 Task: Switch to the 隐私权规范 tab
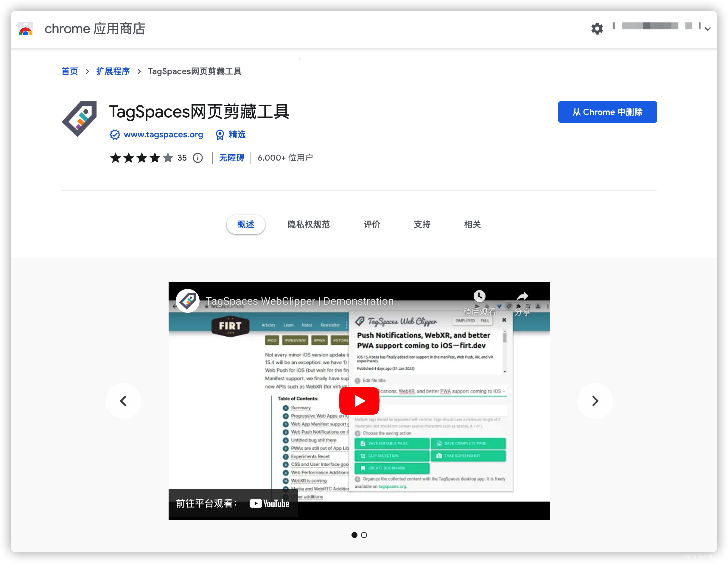pyautogui.click(x=309, y=224)
